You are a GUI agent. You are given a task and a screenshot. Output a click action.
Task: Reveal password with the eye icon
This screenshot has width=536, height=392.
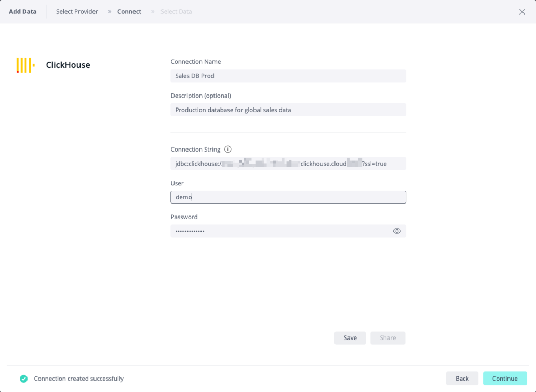[396, 231]
